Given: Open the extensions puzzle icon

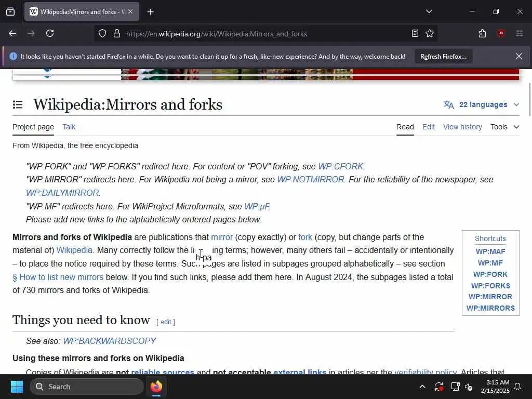Looking at the screenshot, I should (482, 34).
